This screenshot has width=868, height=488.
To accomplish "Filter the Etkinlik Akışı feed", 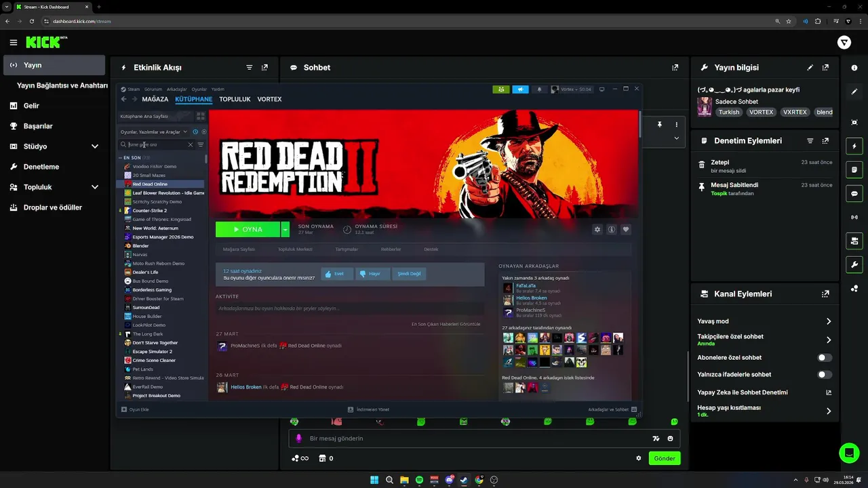I will click(250, 68).
